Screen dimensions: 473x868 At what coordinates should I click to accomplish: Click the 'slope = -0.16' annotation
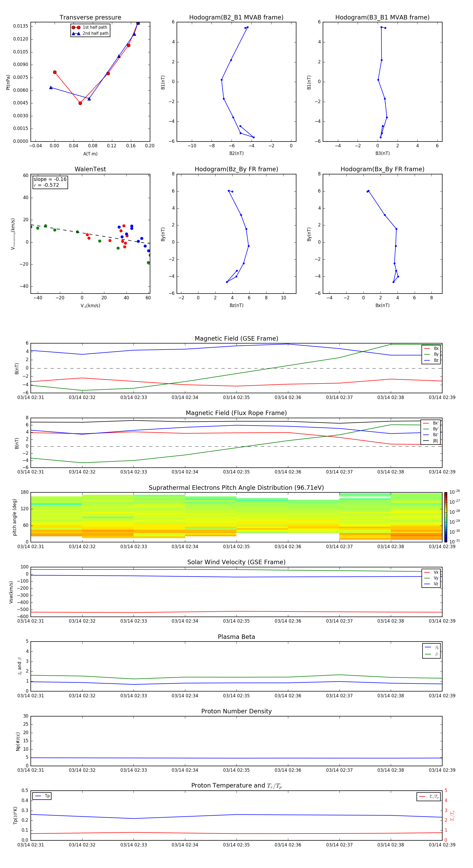click(x=50, y=179)
